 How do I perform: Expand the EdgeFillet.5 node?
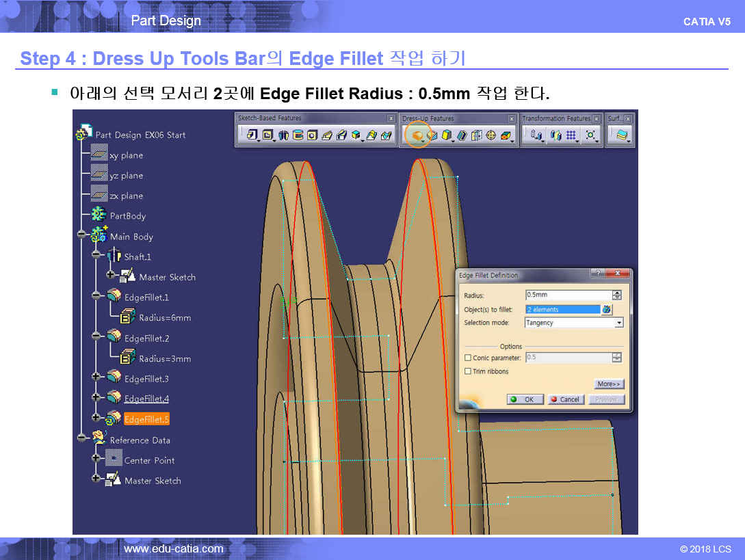(96, 417)
